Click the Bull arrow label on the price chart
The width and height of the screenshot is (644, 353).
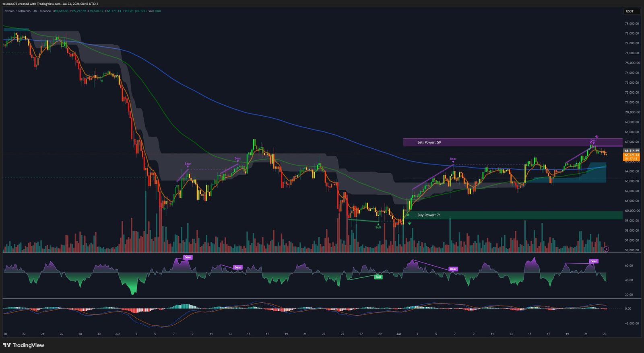point(378,226)
